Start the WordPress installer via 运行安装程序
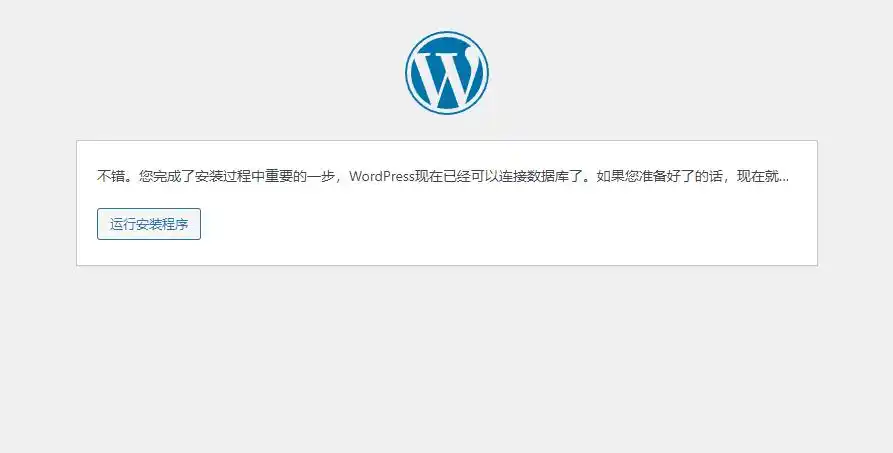The width and height of the screenshot is (893, 453). (x=149, y=224)
